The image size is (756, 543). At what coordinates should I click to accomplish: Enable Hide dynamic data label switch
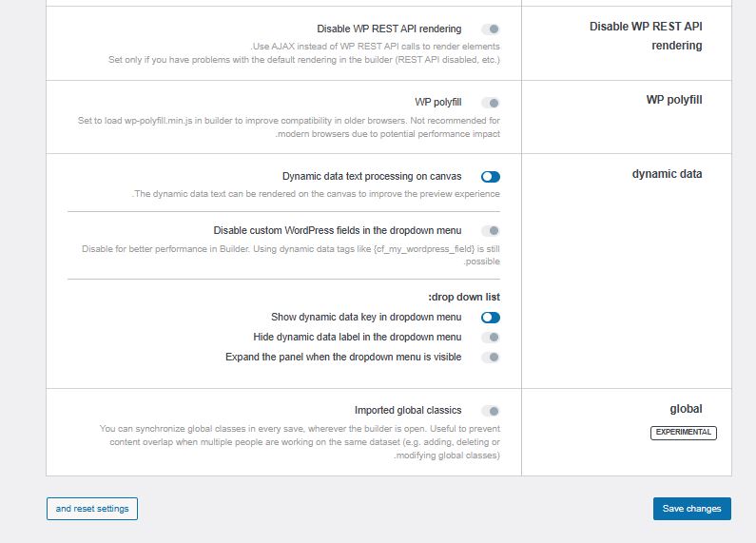[x=491, y=338]
